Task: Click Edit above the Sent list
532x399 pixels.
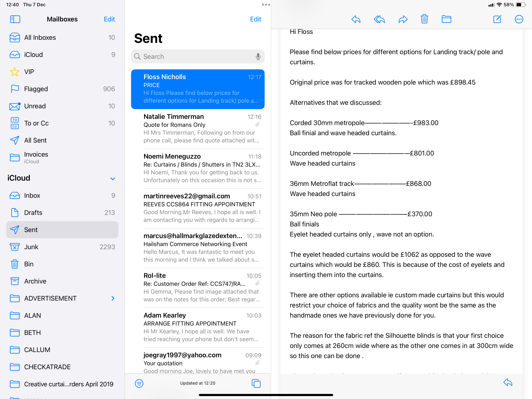Action: tap(255, 19)
